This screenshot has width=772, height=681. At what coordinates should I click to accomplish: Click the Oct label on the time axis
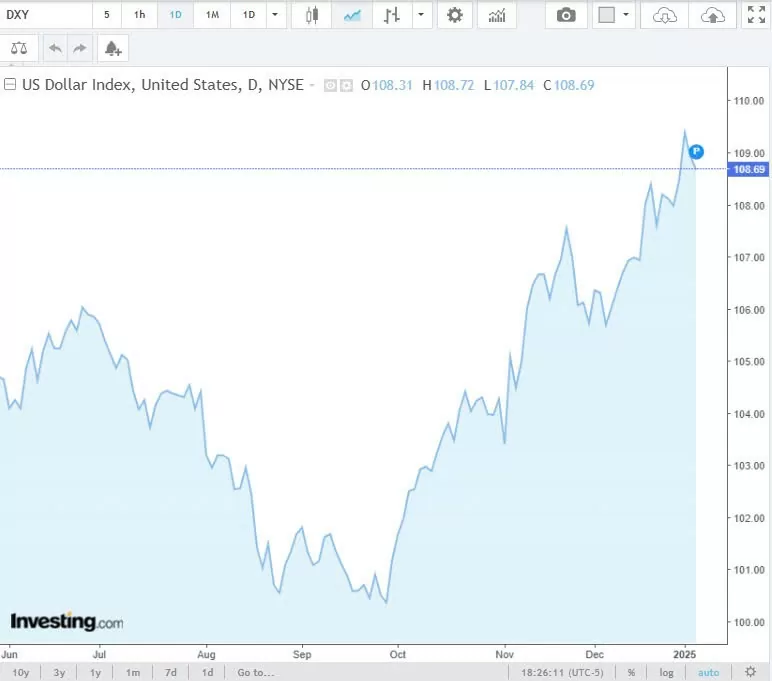[x=398, y=654]
